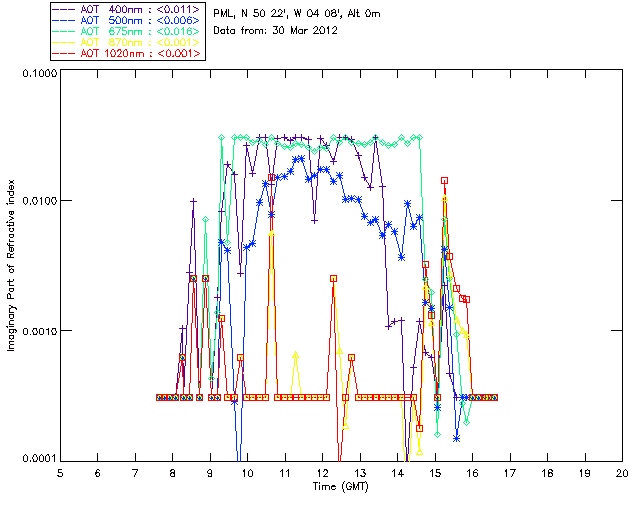Screen dimensions: 640x512
Task: Click the x-axis tick label 6
Action: (x=98, y=473)
